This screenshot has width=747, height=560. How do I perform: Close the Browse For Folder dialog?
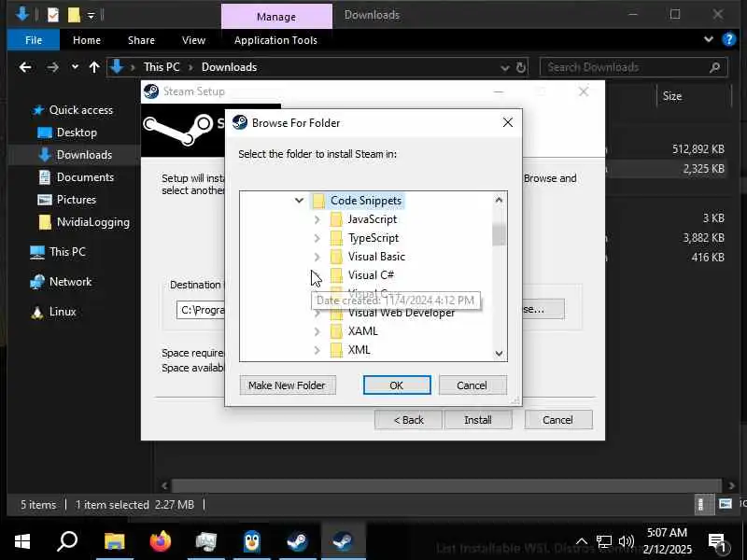(x=508, y=123)
